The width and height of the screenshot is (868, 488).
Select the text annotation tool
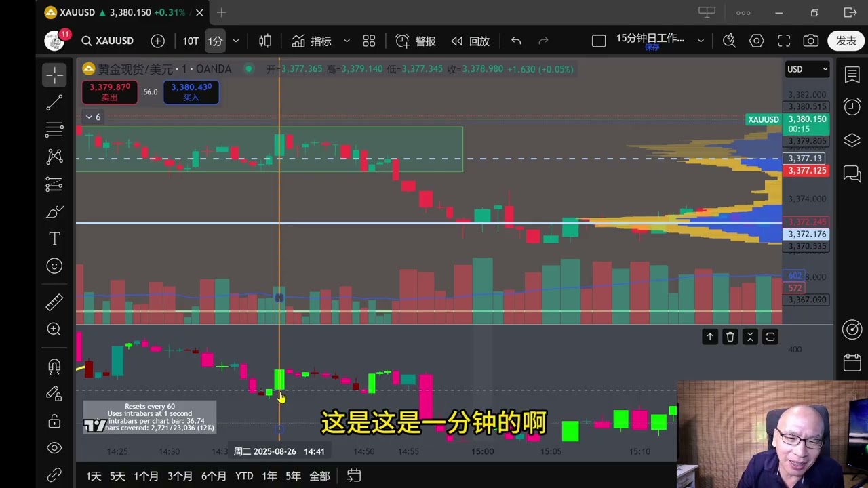coord(54,239)
